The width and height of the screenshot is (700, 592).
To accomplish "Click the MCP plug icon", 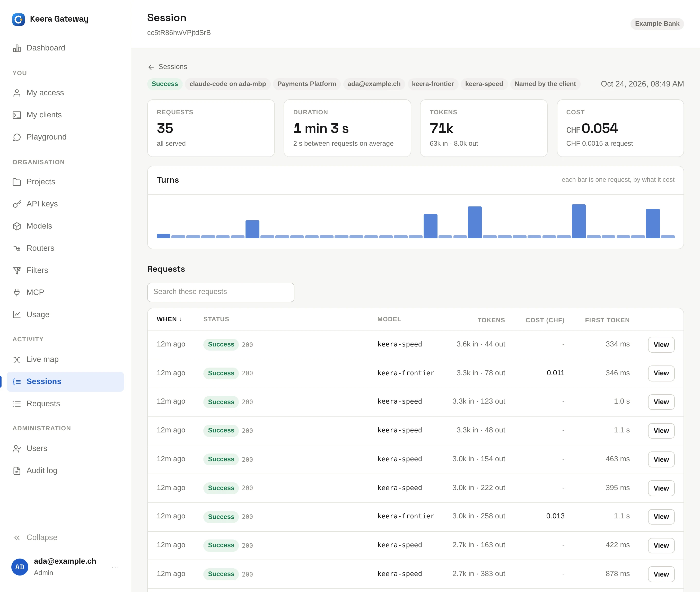I will (x=17, y=293).
